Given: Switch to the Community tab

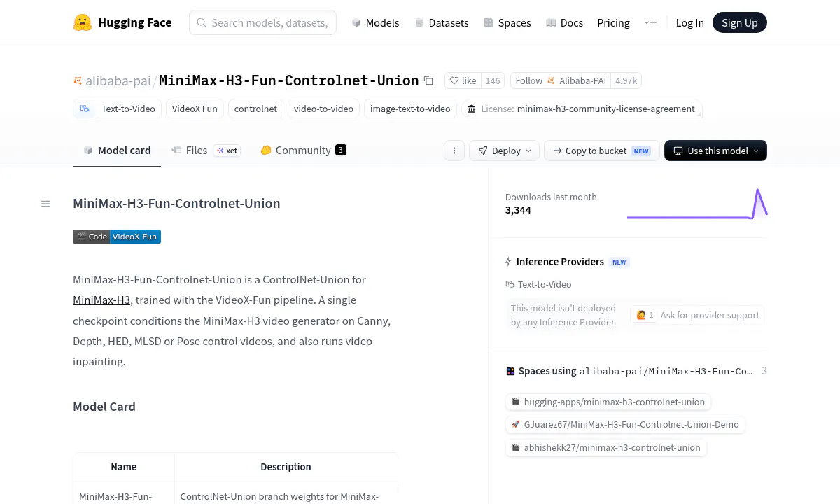Looking at the screenshot, I should (x=303, y=150).
